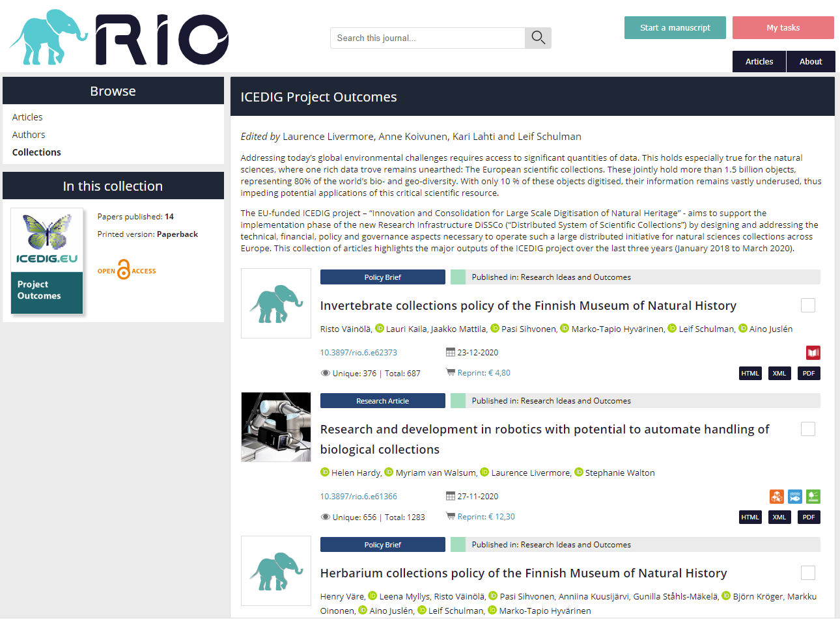Click the green tree SDG icon
Image resolution: width=840 pixels, height=619 pixels.
813,497
